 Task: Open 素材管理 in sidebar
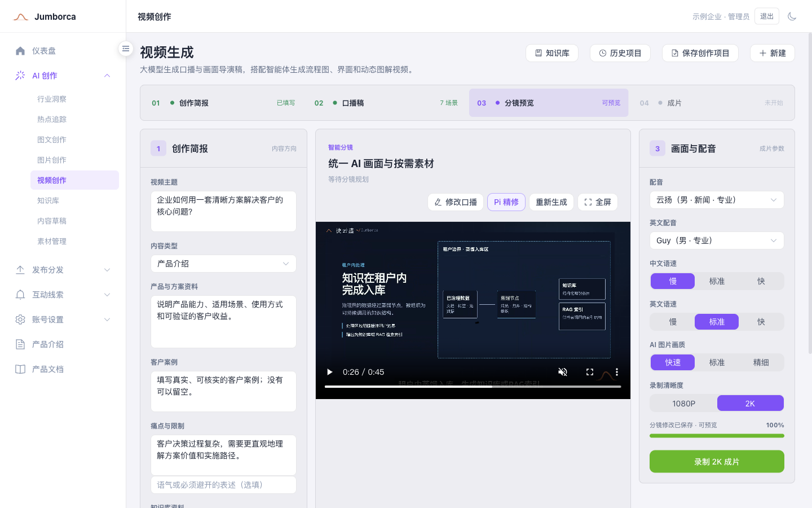[x=74, y=241]
